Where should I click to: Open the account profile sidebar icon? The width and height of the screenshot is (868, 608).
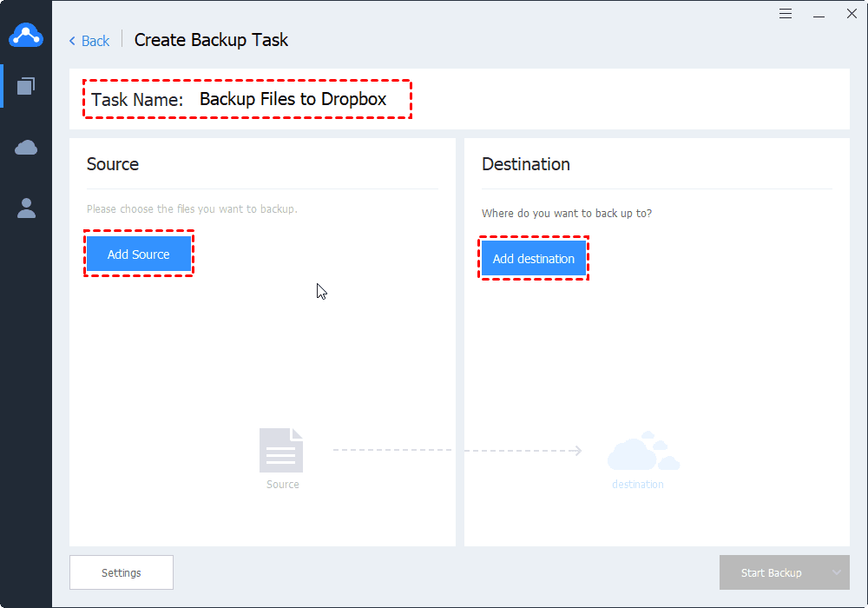(26, 208)
